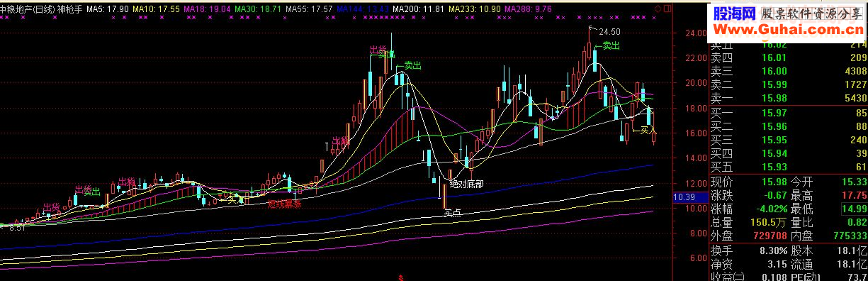Click the 现价 15.98 current price field

748,182
